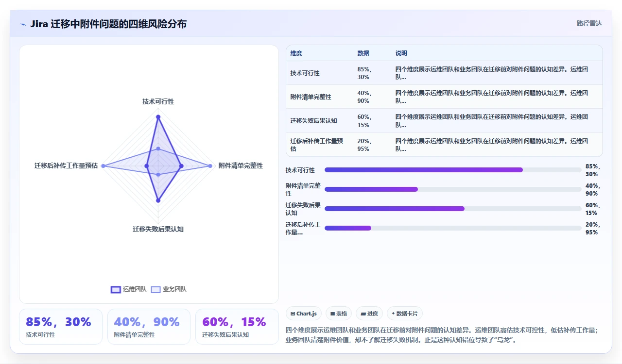The image size is (622, 364).
Task: Click the summary paragraph below the chips
Action: (x=442, y=335)
